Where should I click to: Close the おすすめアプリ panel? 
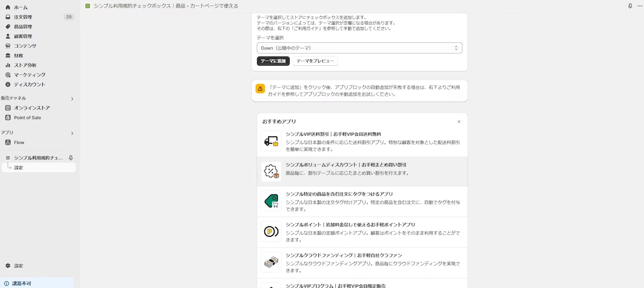[459, 122]
